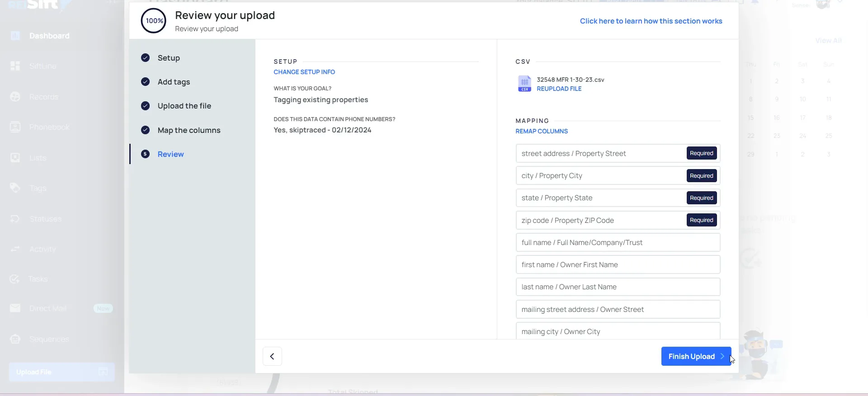The width and height of the screenshot is (868, 396).
Task: Click the mailing city / Owner City mapping
Action: pos(618,331)
